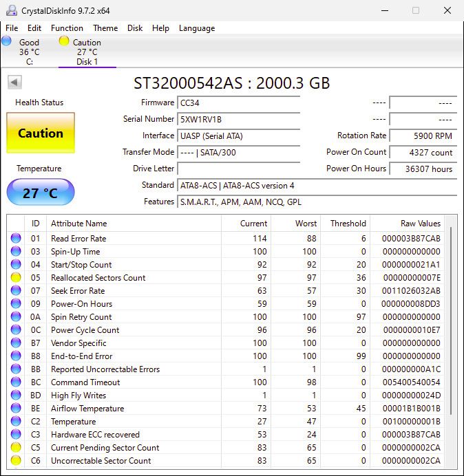This screenshot has height=476, width=464.
Task: Click raw value 00000000007E of Reallocated Sectors
Action: click(412, 278)
